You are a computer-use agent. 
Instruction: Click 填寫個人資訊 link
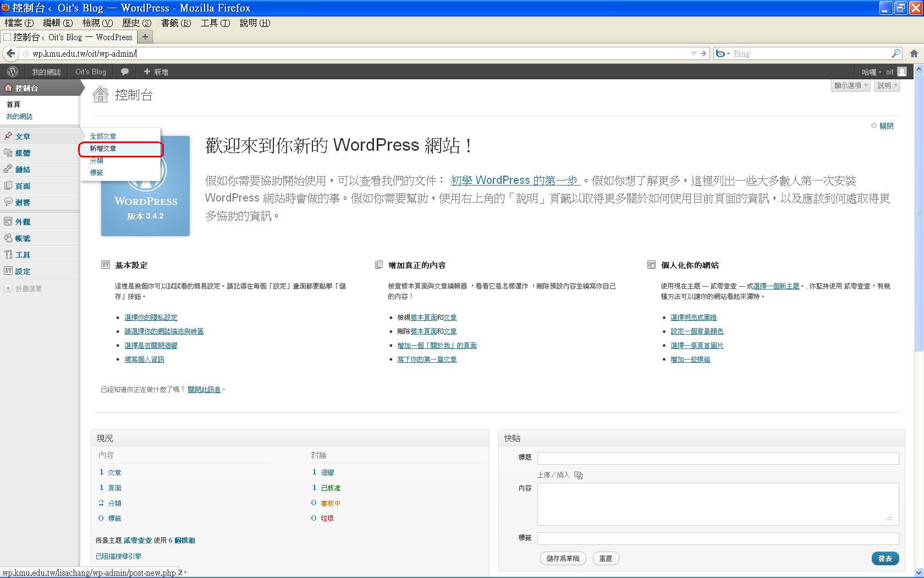click(144, 359)
